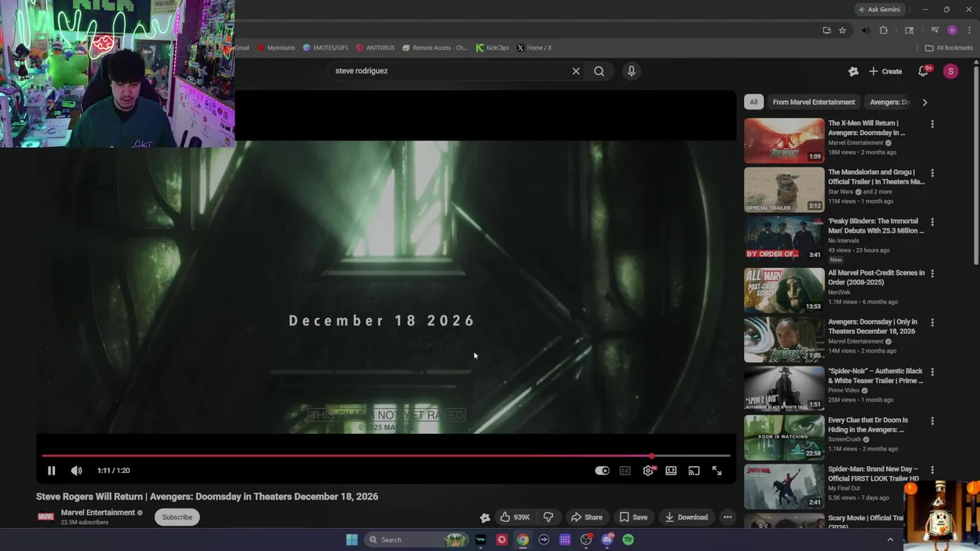Open options for 'Spider-Man: Brand New Day'
Screen dimensions: 980x551
(x=932, y=470)
